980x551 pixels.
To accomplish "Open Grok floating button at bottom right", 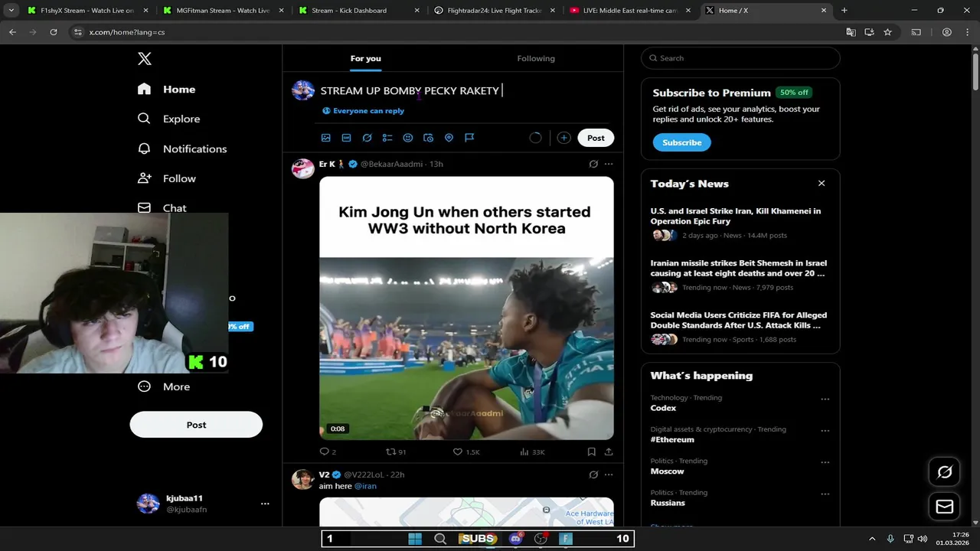I will click(945, 472).
